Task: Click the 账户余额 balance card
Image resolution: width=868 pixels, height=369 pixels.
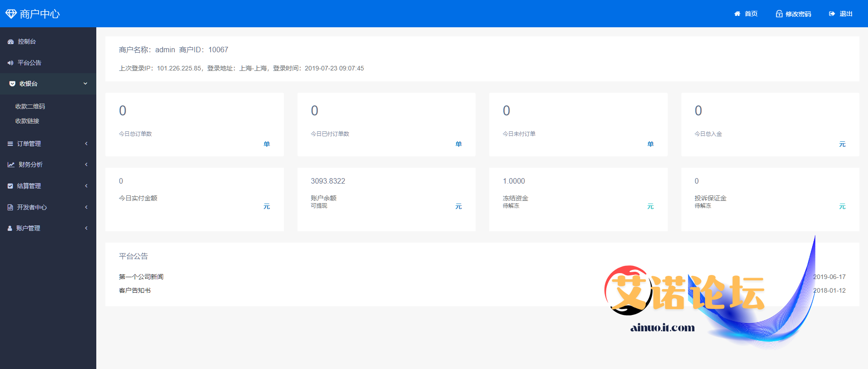Action: point(386,199)
